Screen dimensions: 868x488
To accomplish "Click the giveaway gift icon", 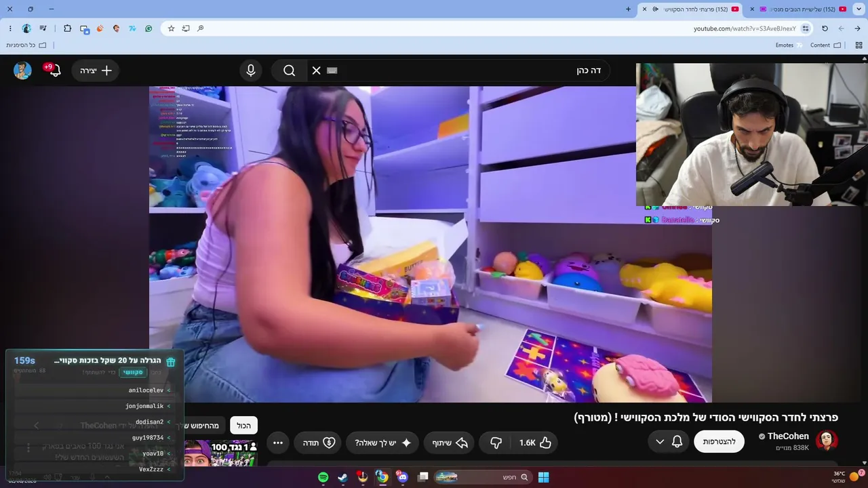I will pos(171,362).
